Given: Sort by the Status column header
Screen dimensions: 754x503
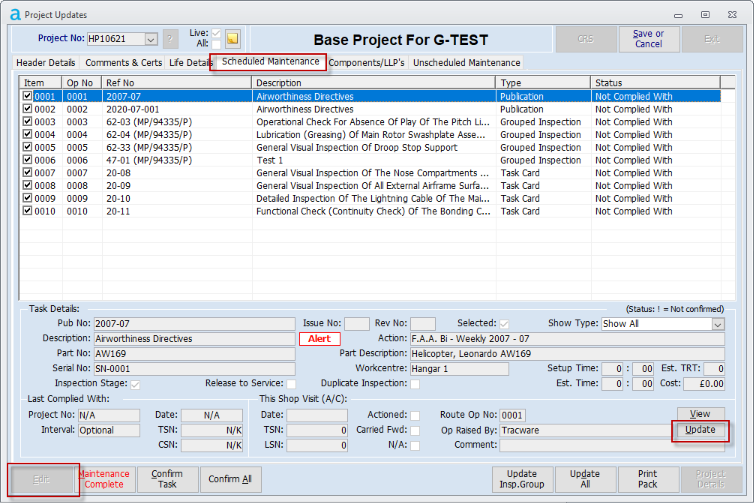Looking at the screenshot, I should [x=655, y=83].
